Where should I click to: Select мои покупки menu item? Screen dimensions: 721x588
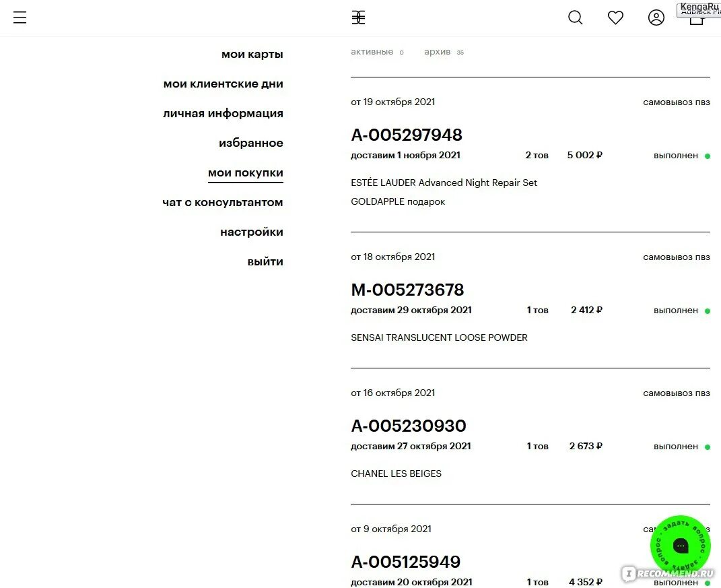click(246, 173)
